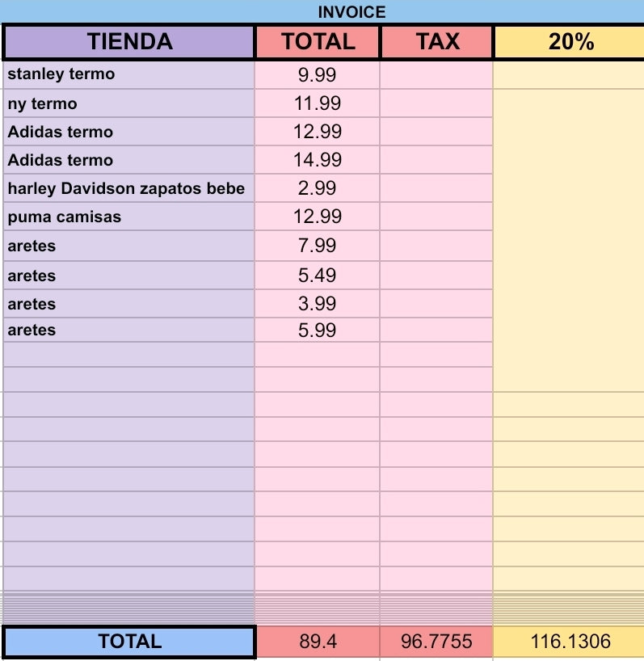The width and height of the screenshot is (644, 661).
Task: Select price cell showing 11.99
Action: [318, 103]
